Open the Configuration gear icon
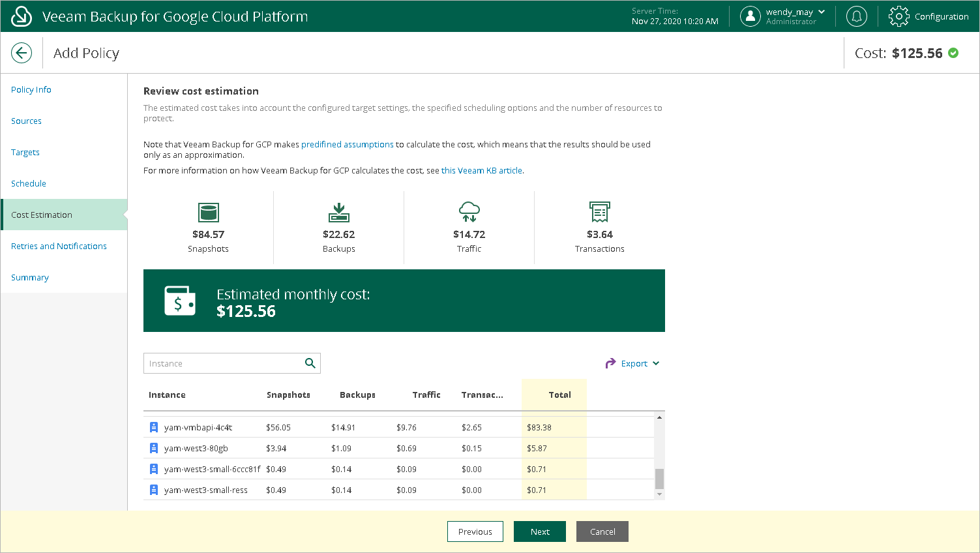Image resolution: width=980 pixels, height=553 pixels. click(898, 16)
